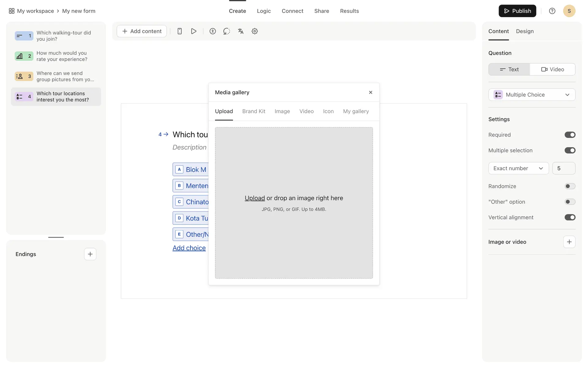Turn on "Other" option toggle
Screen dimensions: 588x368
coord(570,202)
